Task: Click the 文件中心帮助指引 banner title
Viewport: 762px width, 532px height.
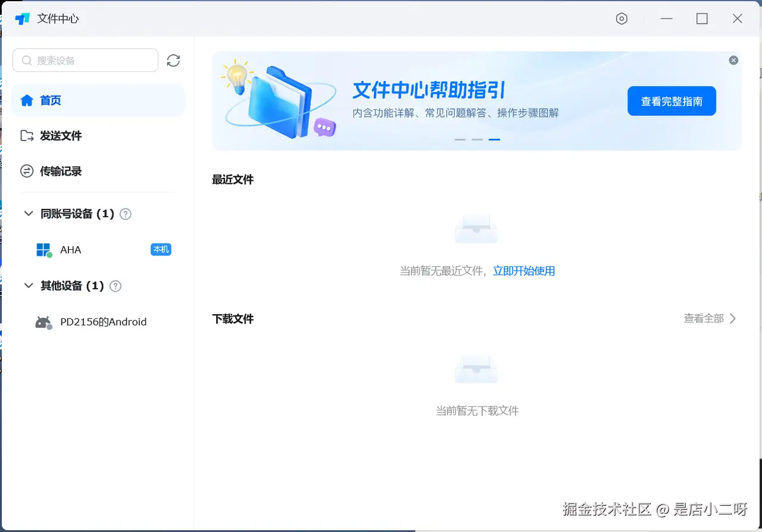Action: point(429,90)
